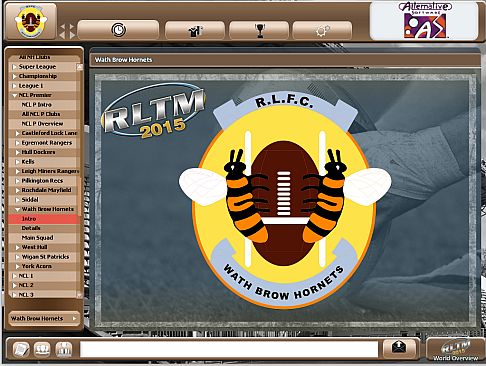Expand the Castleford Lock Lane node
This screenshot has height=366, width=486.
point(18,133)
